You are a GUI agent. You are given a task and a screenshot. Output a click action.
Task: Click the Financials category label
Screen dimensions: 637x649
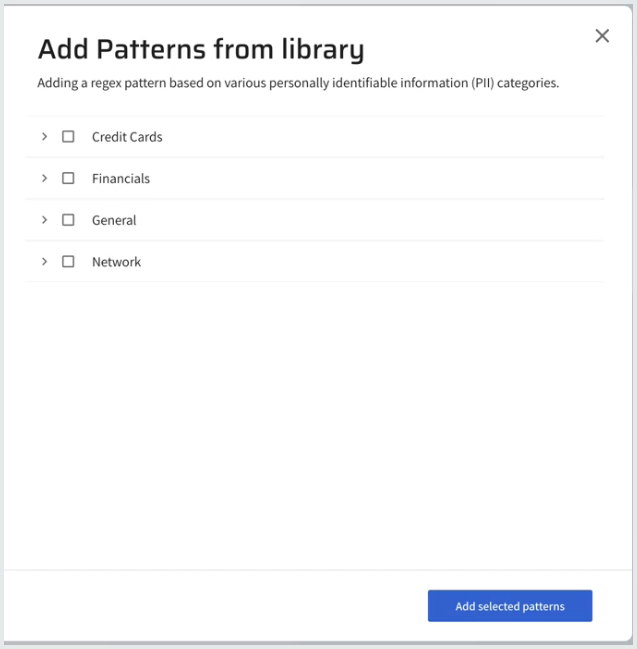121,179
